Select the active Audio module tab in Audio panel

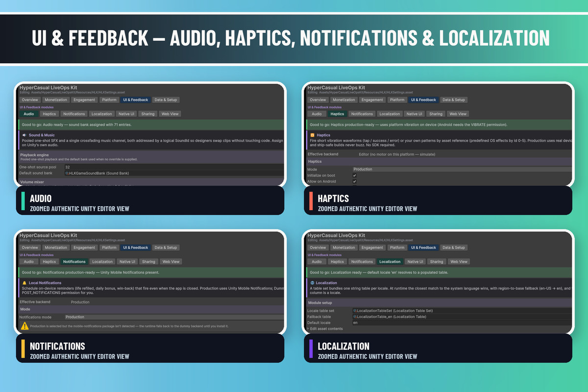[x=29, y=114]
